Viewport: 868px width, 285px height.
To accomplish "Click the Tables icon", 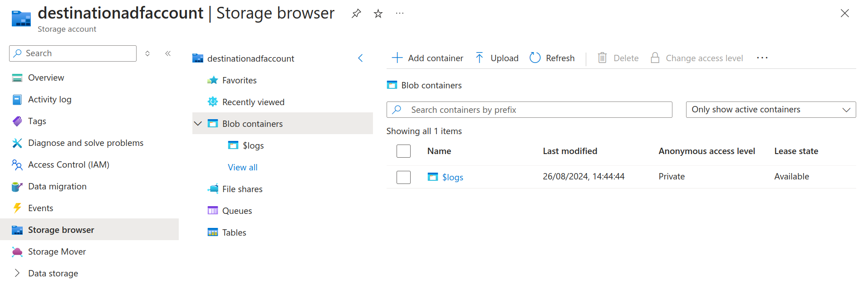I will [x=213, y=232].
